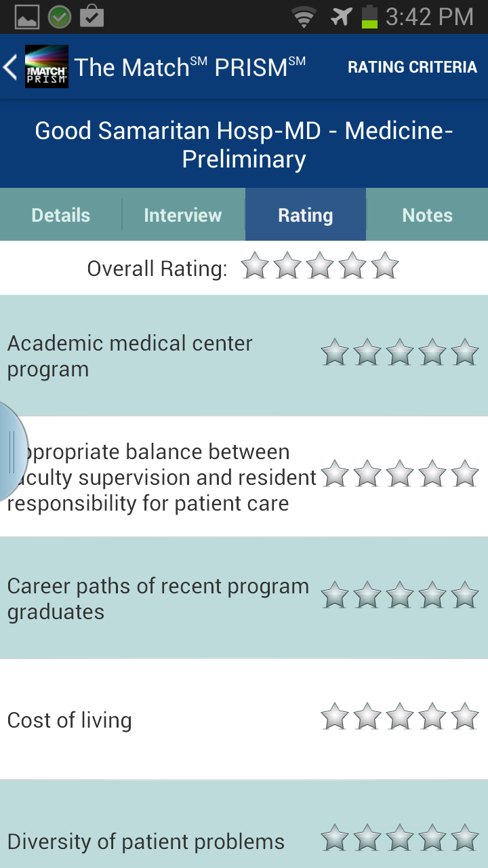Rate Academic medical center program five stars
488x868 pixels.
pyautogui.click(x=465, y=353)
